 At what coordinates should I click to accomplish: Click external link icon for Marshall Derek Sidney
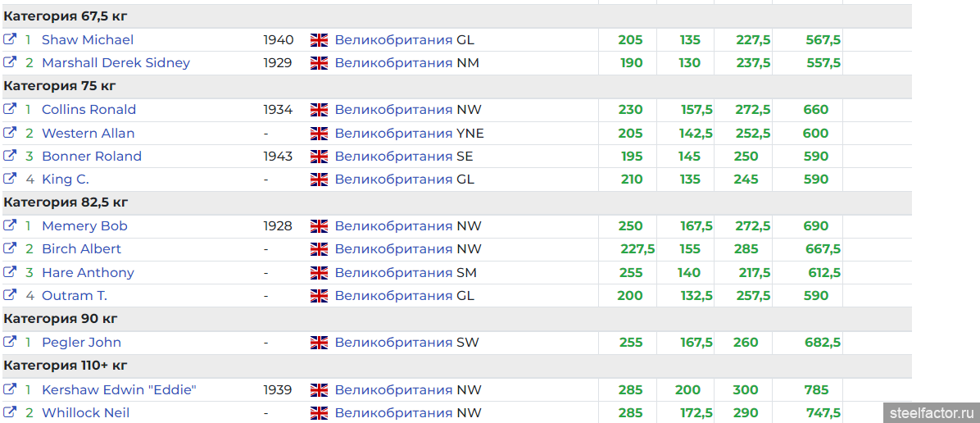[x=10, y=62]
